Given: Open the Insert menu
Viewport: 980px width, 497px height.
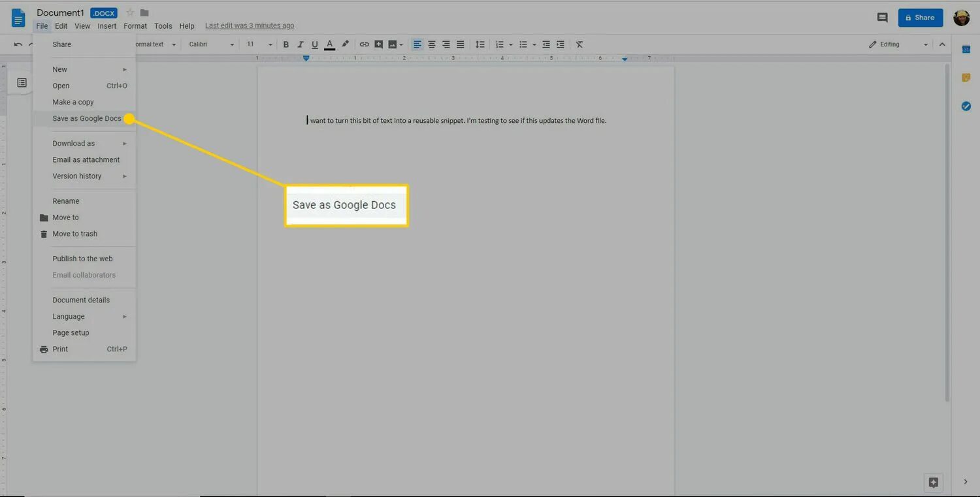Looking at the screenshot, I should pos(107,26).
